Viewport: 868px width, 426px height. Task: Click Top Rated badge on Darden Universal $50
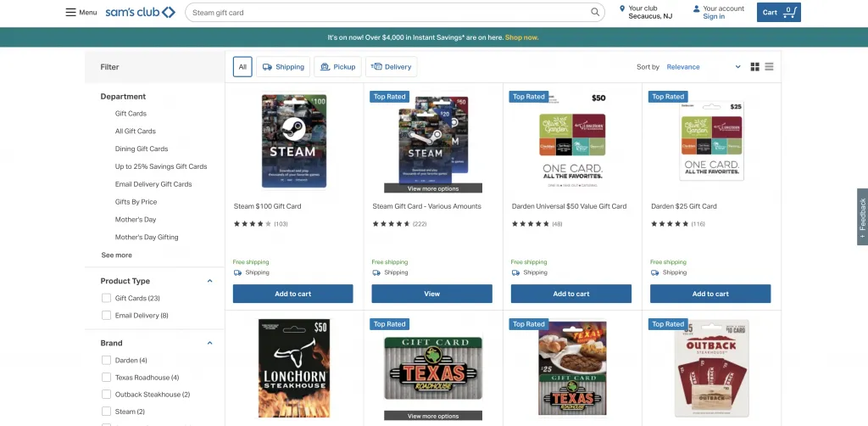529,97
